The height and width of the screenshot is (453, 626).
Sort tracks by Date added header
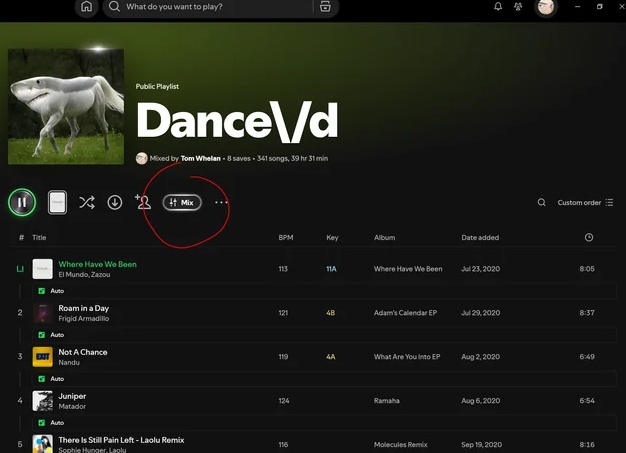(x=480, y=237)
